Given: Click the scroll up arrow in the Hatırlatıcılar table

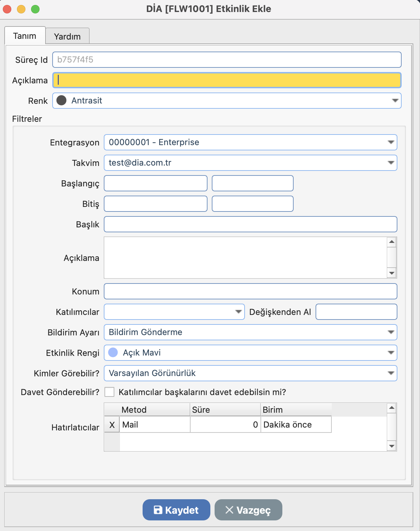Looking at the screenshot, I should [x=391, y=408].
